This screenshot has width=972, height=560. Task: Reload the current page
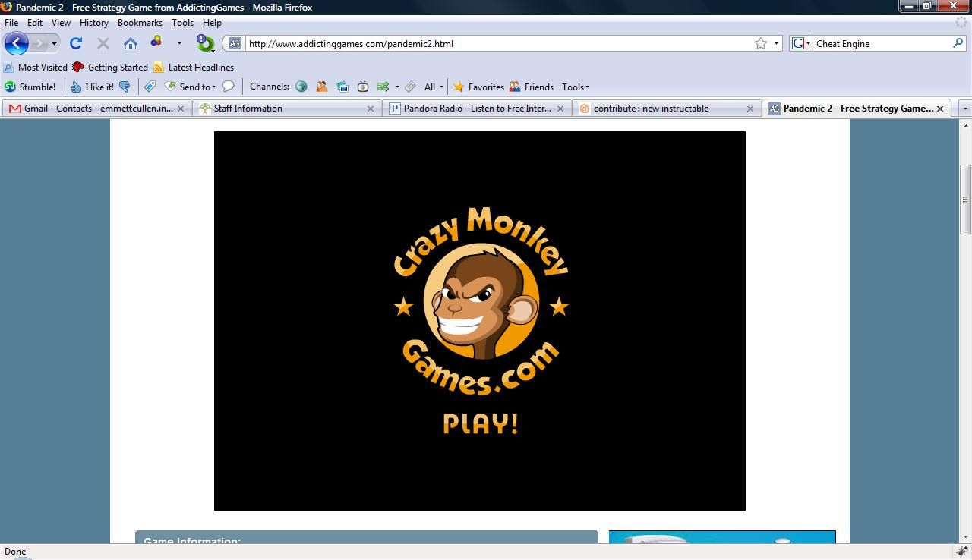[75, 43]
